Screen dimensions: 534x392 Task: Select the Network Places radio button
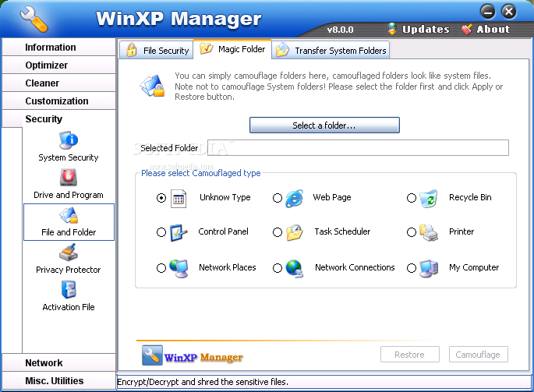pos(161,268)
